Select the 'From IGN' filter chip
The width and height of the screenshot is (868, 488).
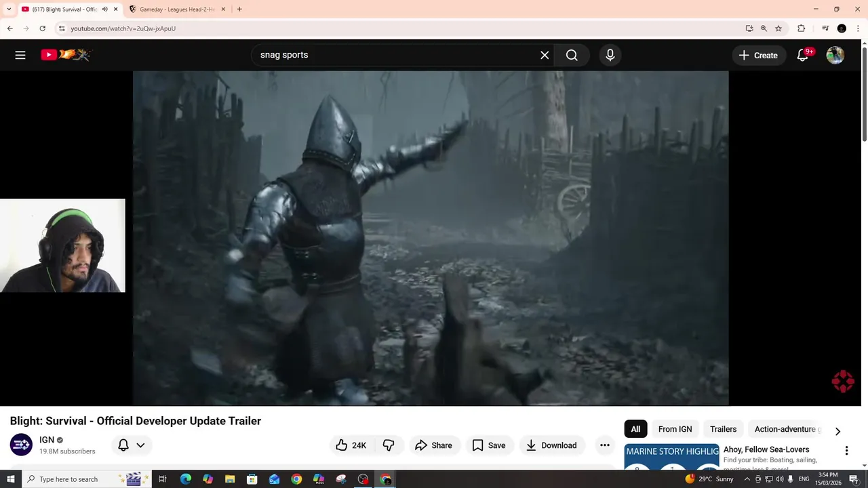675,429
